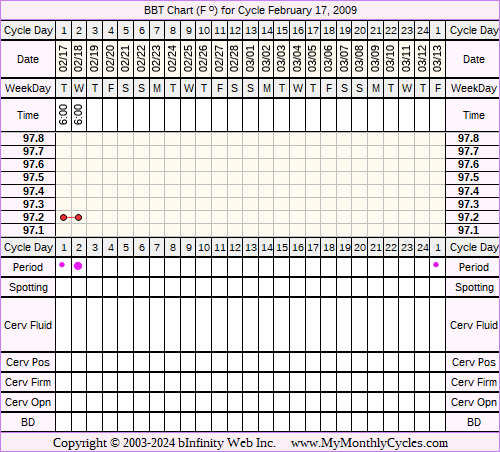Click the date cell 02/23
This screenshot has width=500, height=452.
pos(157,59)
